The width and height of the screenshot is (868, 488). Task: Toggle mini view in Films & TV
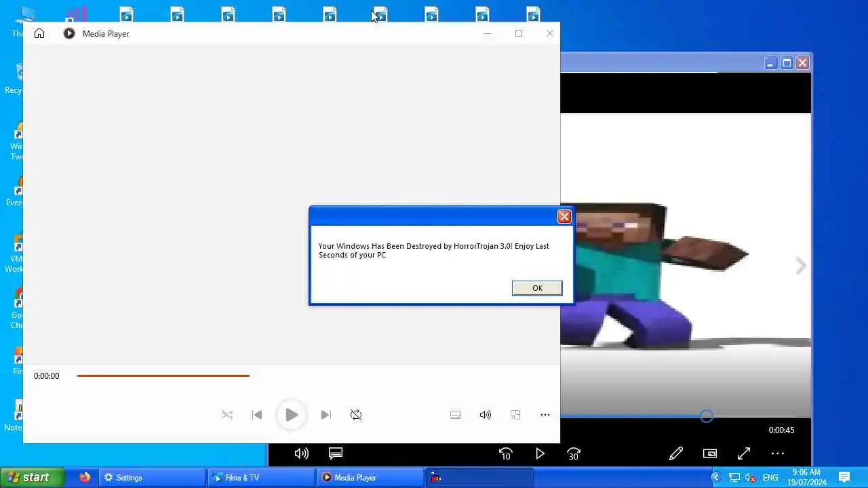click(x=710, y=453)
